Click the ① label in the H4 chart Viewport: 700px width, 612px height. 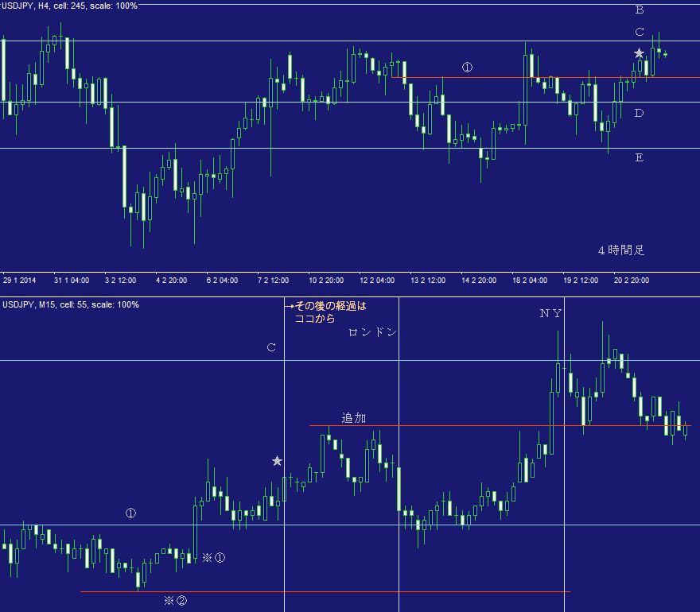click(467, 68)
